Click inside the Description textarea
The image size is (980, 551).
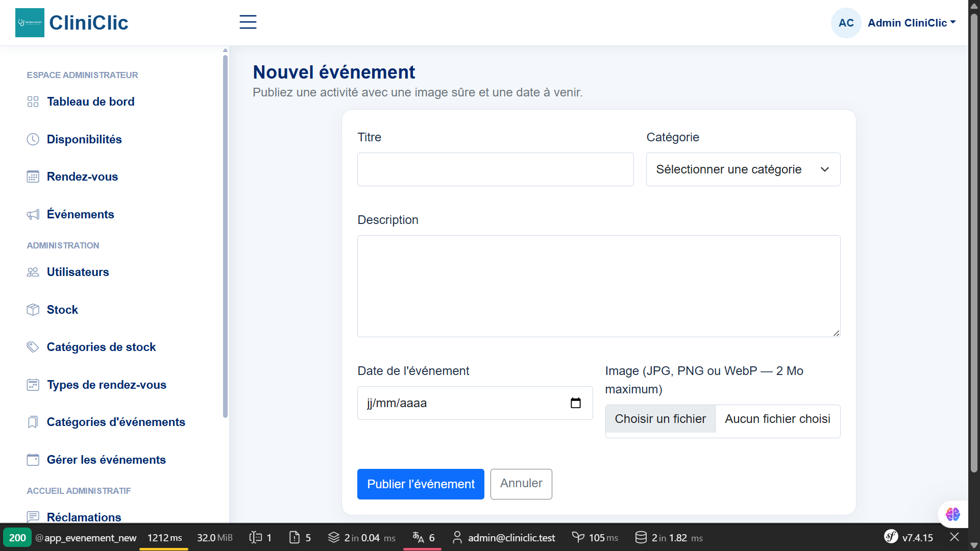click(x=599, y=286)
